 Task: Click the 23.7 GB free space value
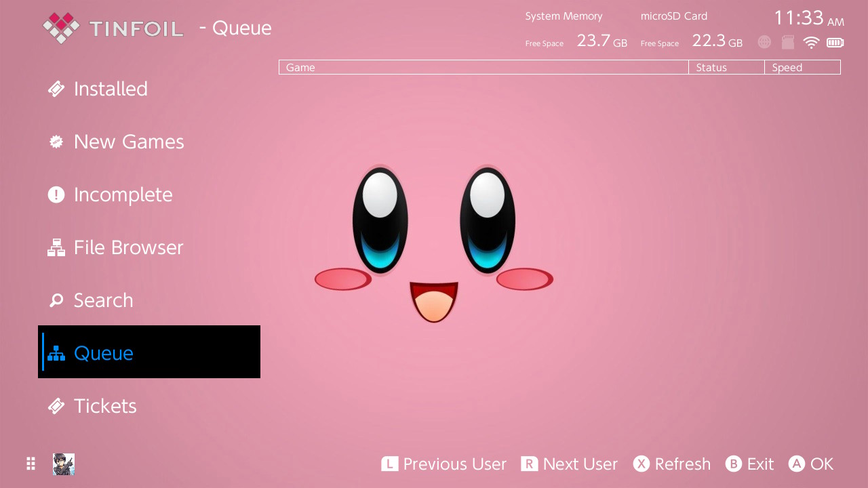pos(601,41)
